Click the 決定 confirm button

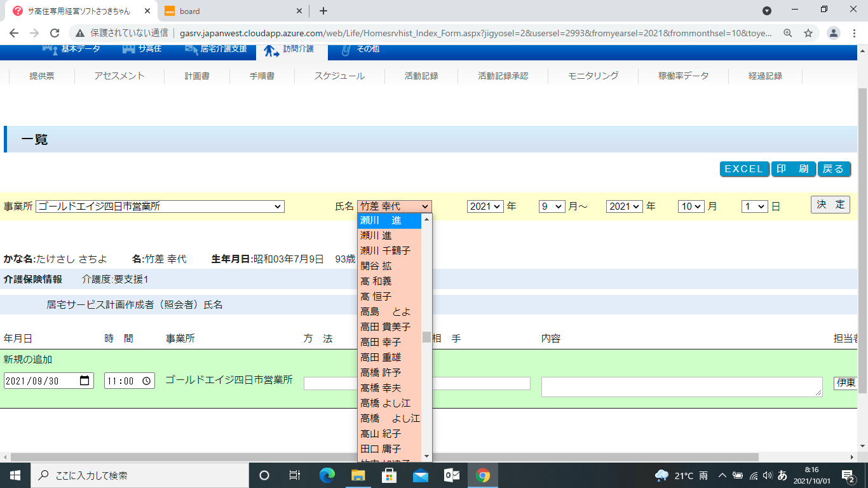pos(830,205)
